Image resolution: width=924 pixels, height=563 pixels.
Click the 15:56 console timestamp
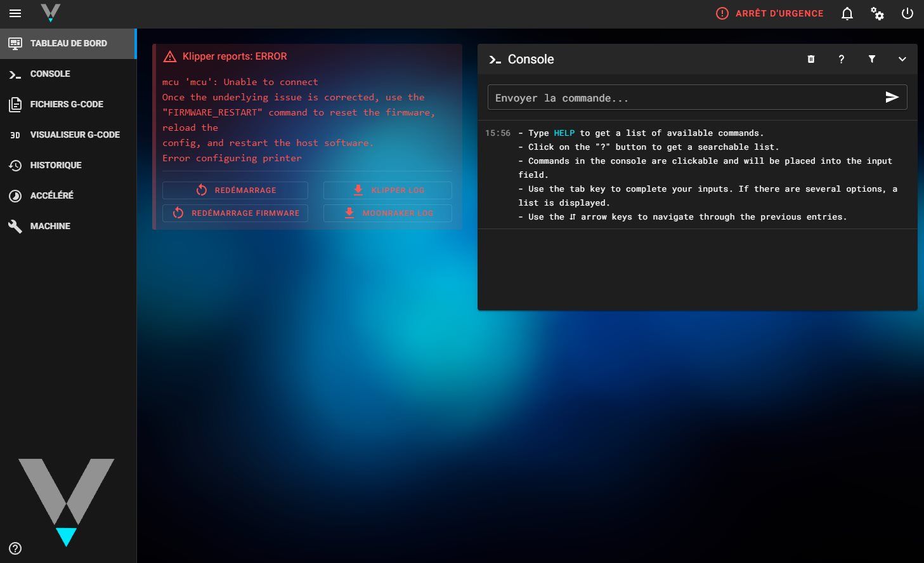tap(498, 133)
